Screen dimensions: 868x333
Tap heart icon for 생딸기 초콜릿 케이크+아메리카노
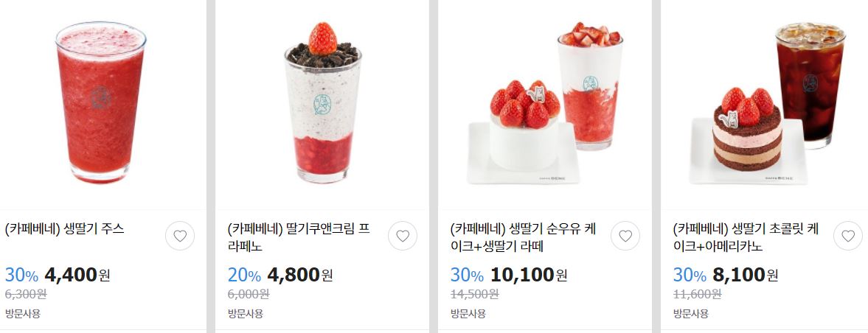click(x=847, y=236)
